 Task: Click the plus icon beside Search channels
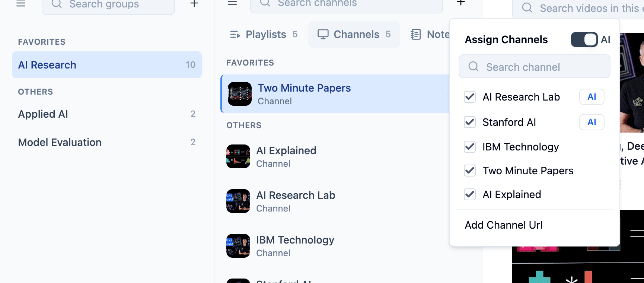click(460, 3)
